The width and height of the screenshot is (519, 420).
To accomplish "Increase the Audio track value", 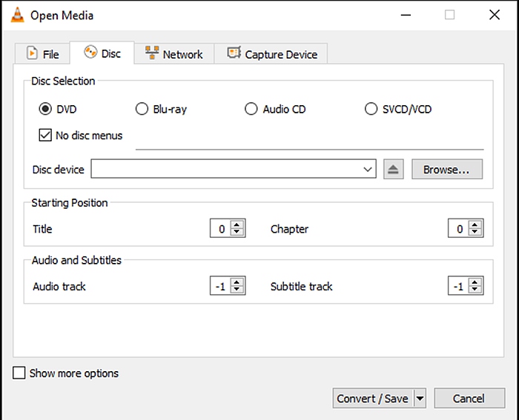I will pyautogui.click(x=237, y=282).
